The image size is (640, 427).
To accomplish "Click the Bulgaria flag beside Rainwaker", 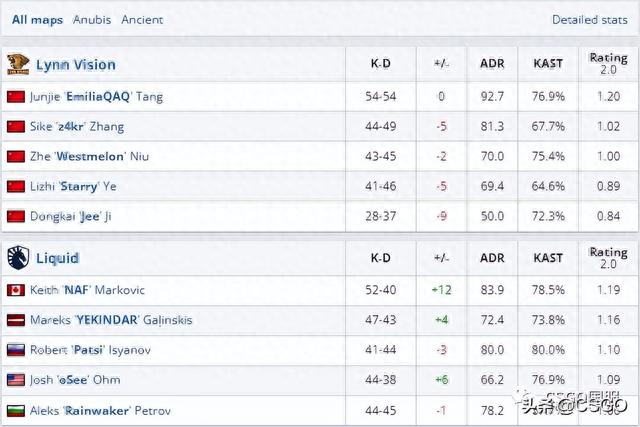I will coord(15,410).
